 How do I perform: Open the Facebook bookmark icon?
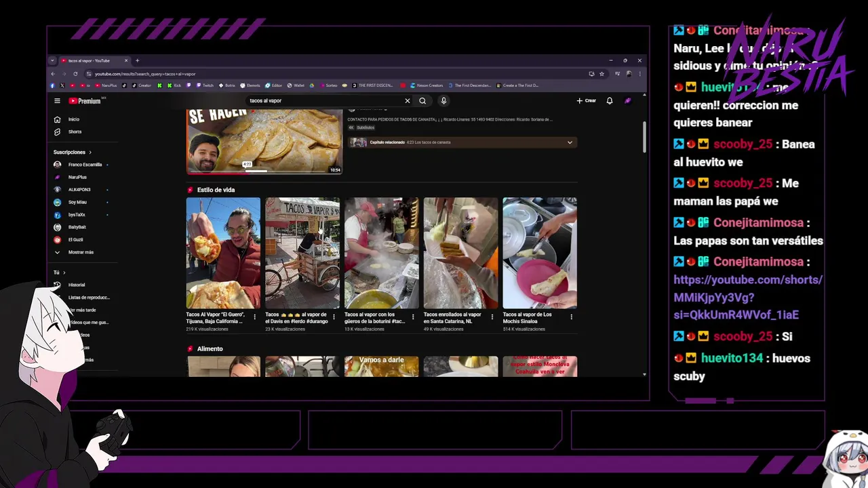52,85
